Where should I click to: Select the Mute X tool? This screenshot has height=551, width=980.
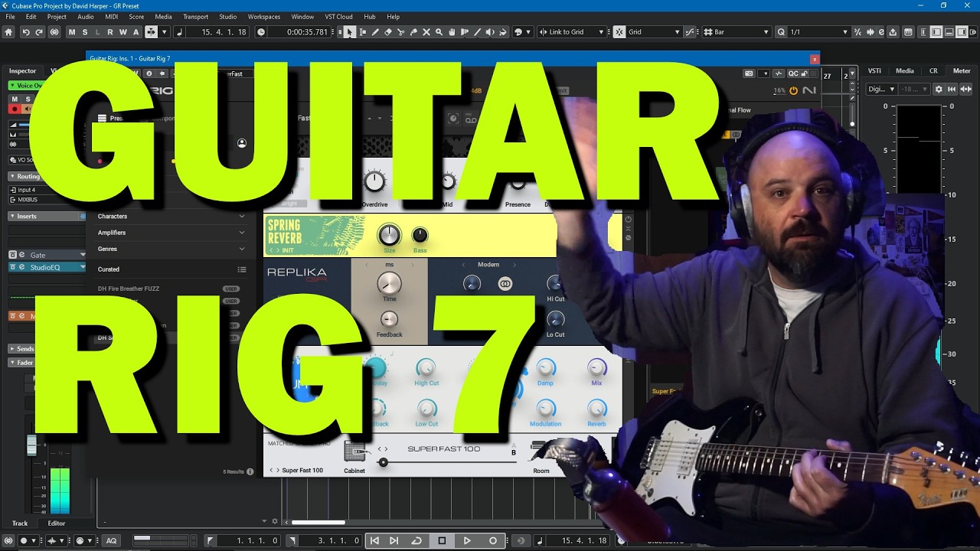pos(426,32)
